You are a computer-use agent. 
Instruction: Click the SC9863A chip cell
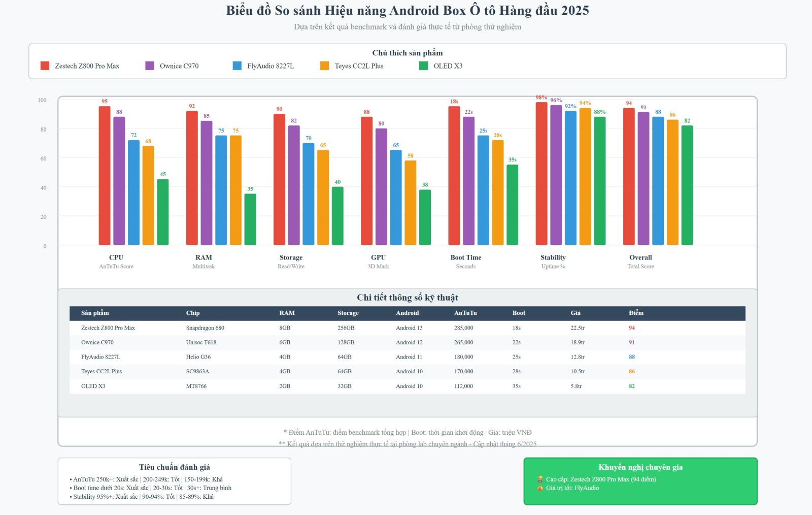click(x=197, y=371)
